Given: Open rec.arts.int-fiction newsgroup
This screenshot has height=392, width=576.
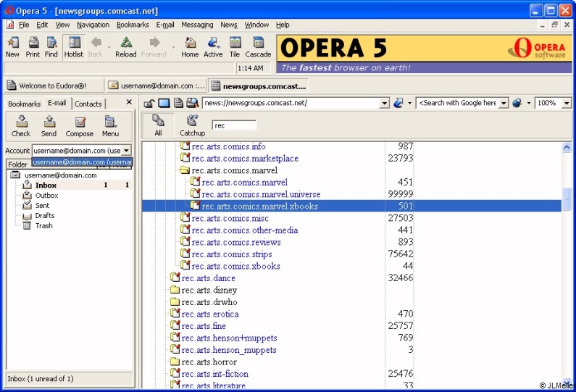Looking at the screenshot, I should 215,374.
